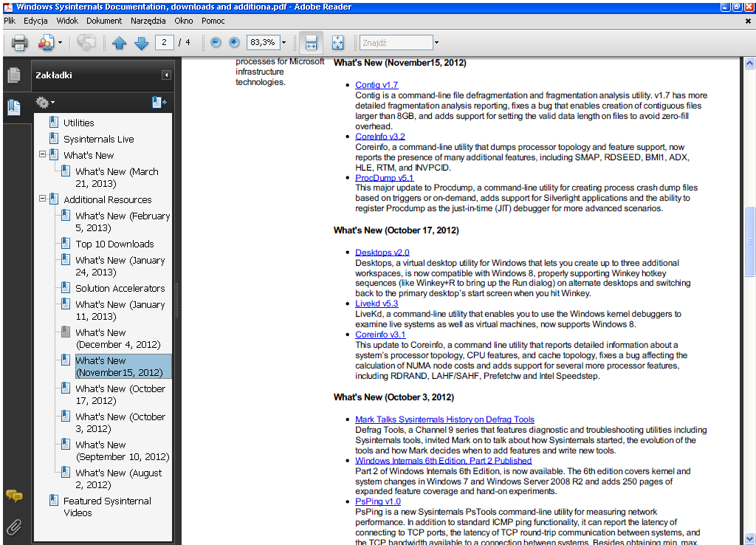This screenshot has width=756, height=545.
Task: Open the collaboration tool dropdown arrow
Action: (60, 42)
